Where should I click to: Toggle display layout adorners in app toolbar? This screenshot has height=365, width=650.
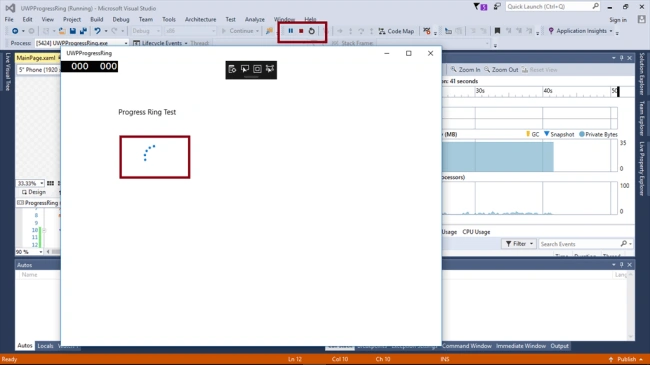pyautogui.click(x=257, y=69)
